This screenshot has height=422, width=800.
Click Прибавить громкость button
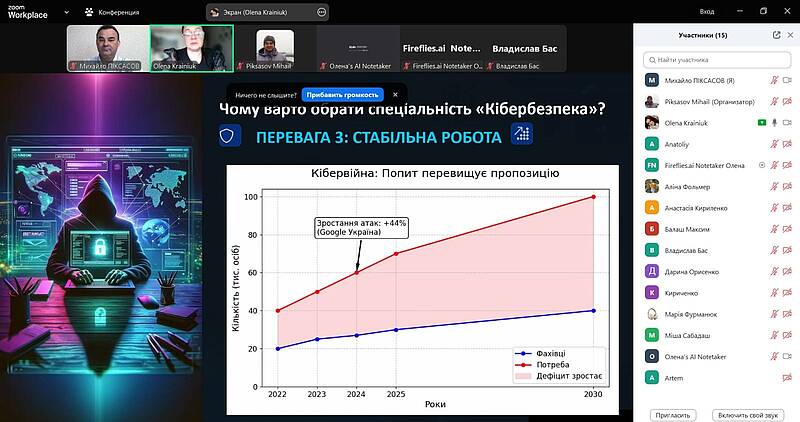pos(342,95)
